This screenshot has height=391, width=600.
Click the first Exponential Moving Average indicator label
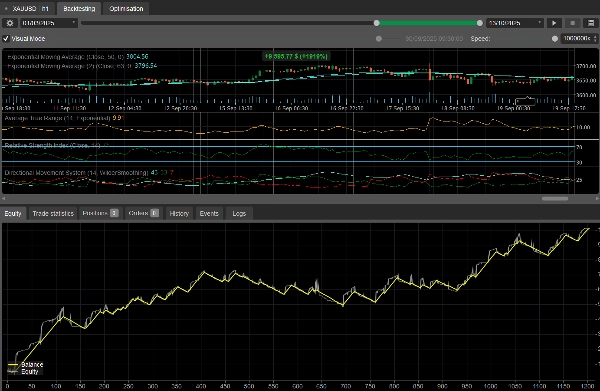[x=65, y=57]
